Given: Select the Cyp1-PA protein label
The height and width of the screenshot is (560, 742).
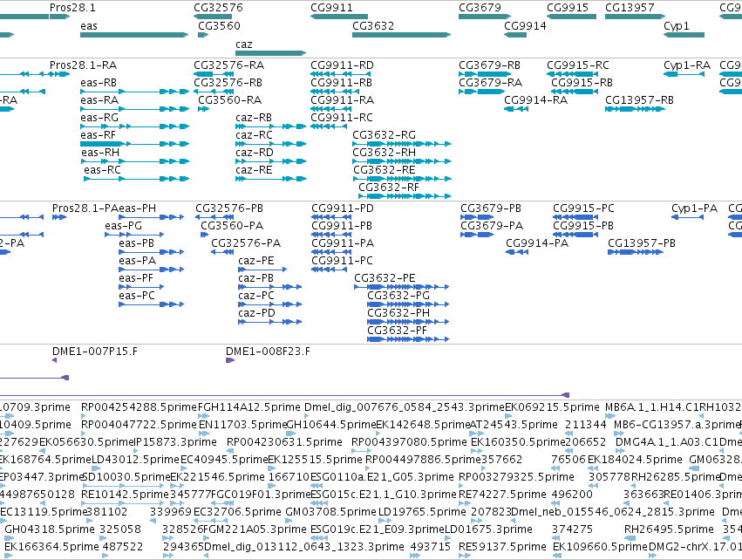Looking at the screenshot, I should (x=694, y=208).
